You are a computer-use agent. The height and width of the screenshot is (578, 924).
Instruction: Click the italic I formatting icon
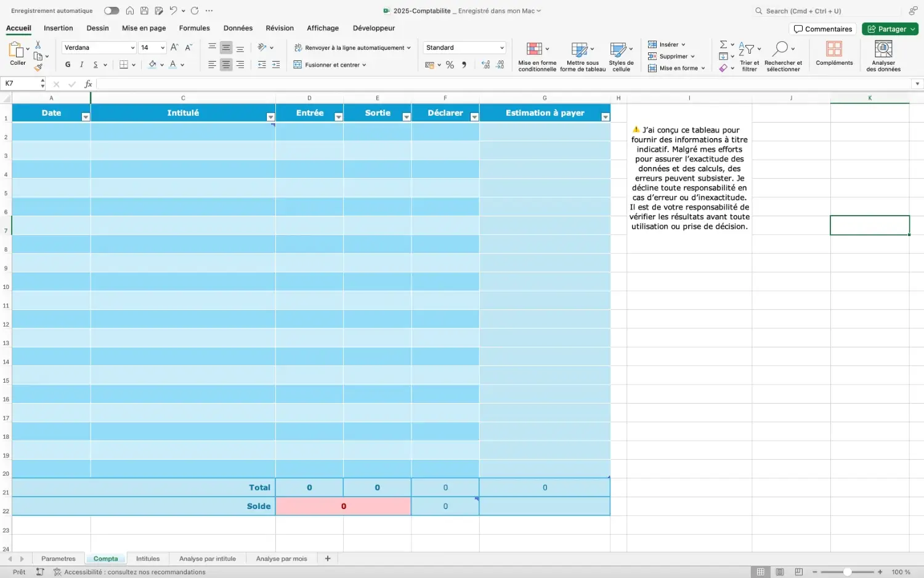(81, 65)
